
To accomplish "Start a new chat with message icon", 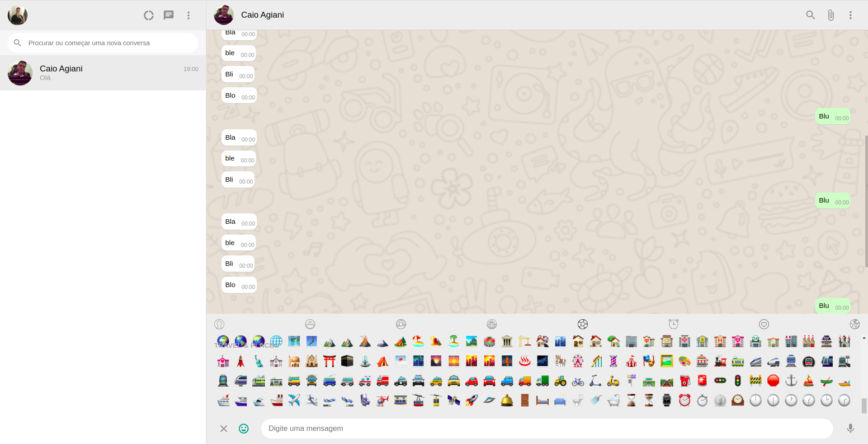I will coord(169,15).
